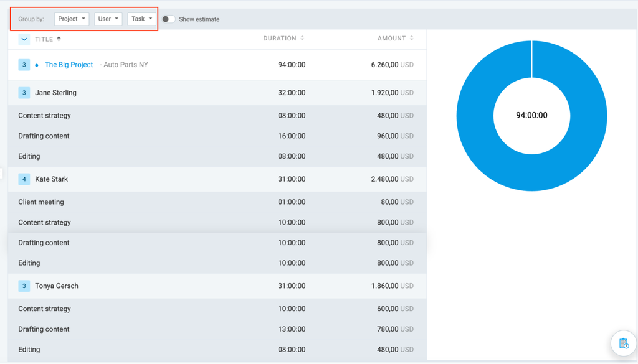Click the Duration column header
Image resolution: width=638 pixels, height=364 pixels.
tap(280, 38)
